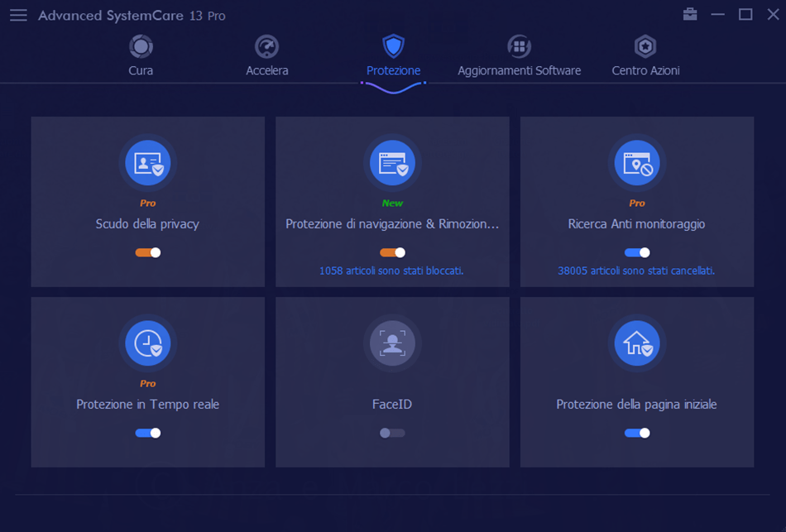Open the toolbox briefcase icon
Screen dimensions: 786x532
coord(690,15)
